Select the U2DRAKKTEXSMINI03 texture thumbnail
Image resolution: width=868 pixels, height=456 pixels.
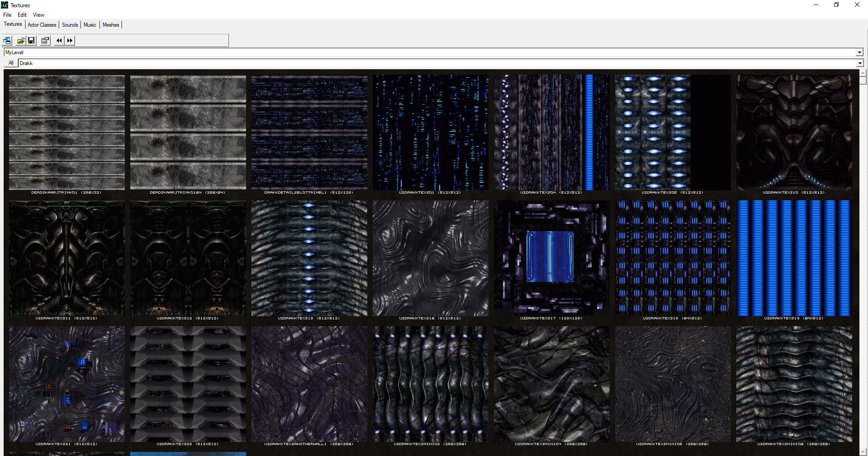[431, 384]
